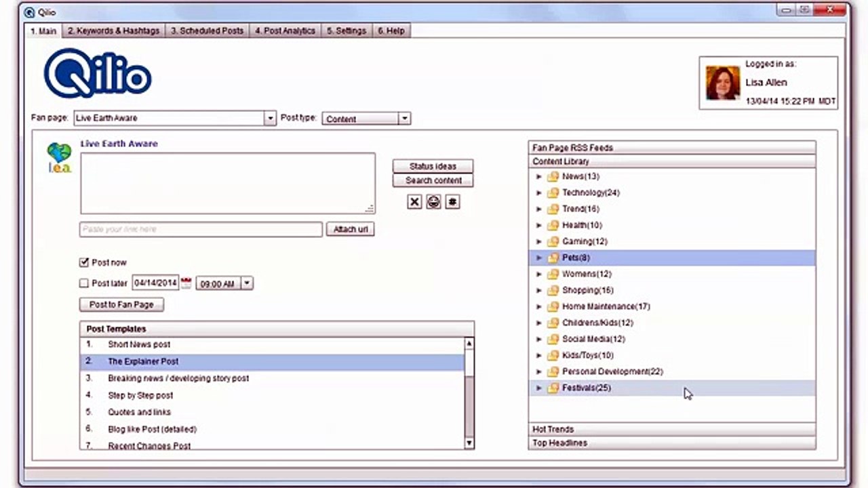Select the Short News post template

pos(272,344)
